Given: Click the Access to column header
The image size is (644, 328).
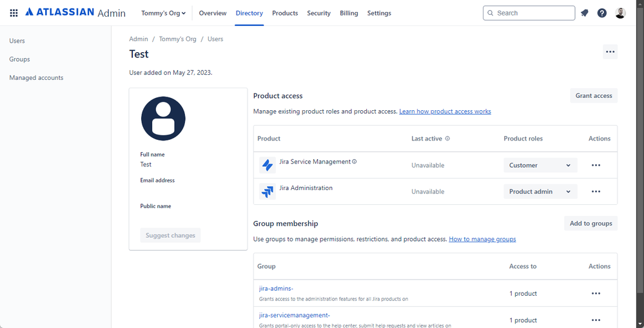Looking at the screenshot, I should click(x=523, y=266).
